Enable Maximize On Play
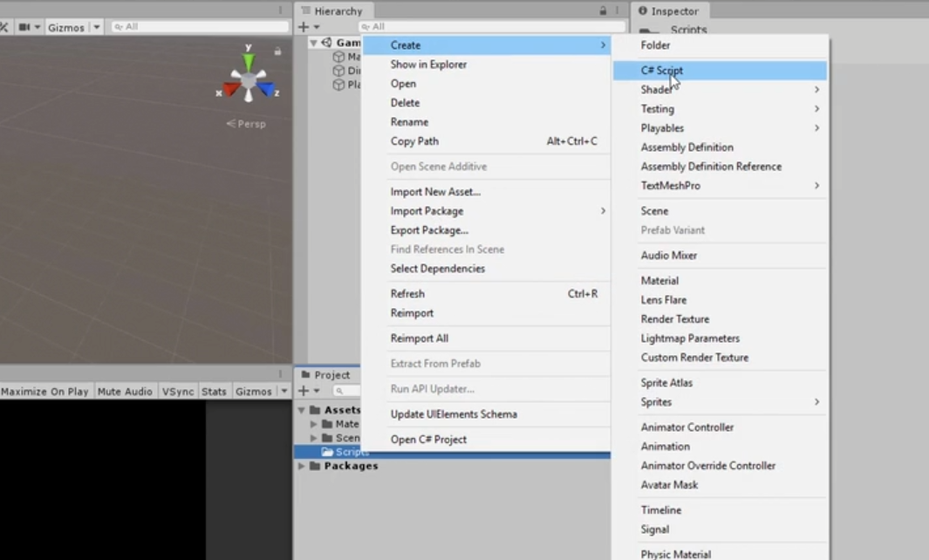The image size is (929, 560). (44, 391)
